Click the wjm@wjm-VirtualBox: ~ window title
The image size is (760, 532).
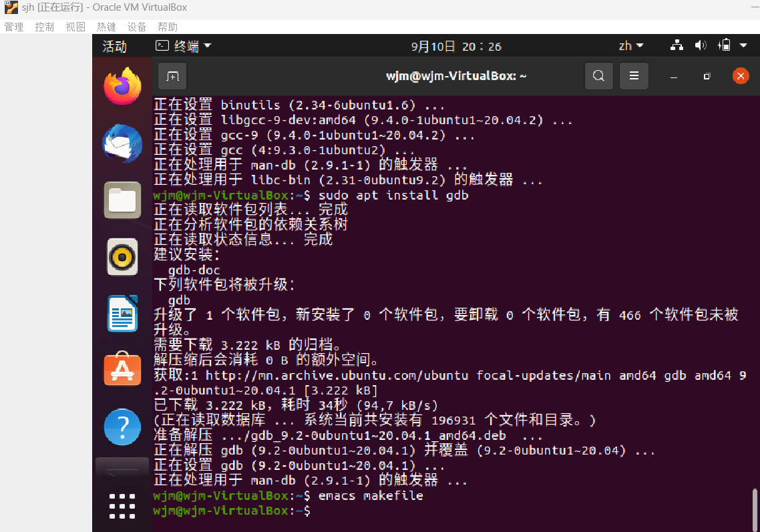pyautogui.click(x=456, y=76)
